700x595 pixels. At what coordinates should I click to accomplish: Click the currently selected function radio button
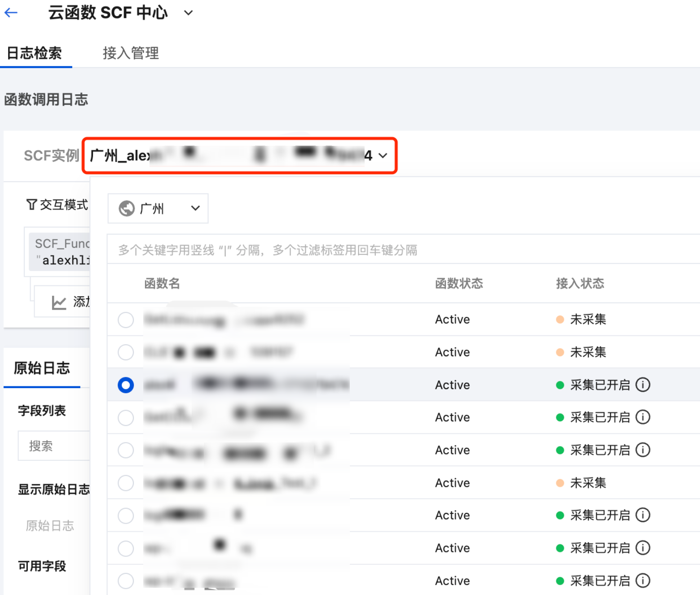click(126, 385)
